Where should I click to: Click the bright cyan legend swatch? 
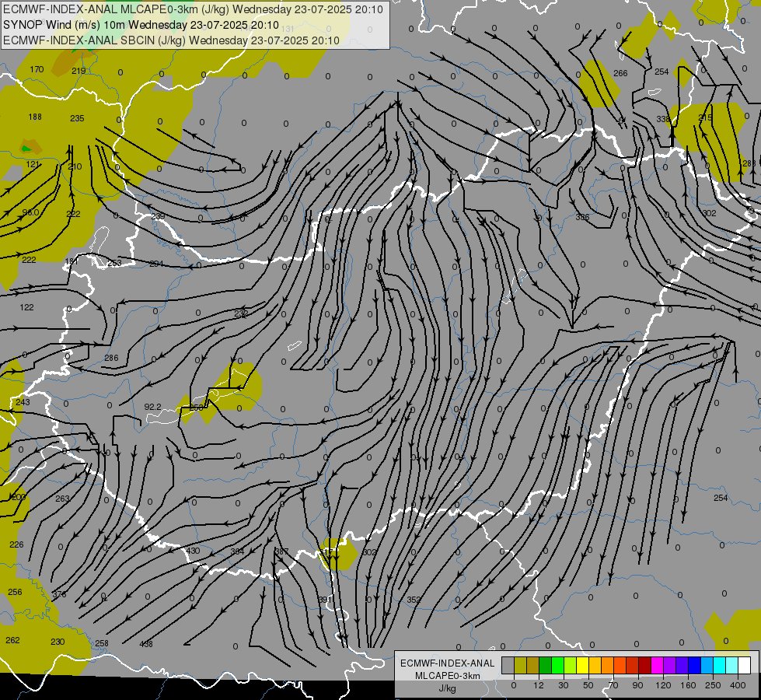(720, 666)
